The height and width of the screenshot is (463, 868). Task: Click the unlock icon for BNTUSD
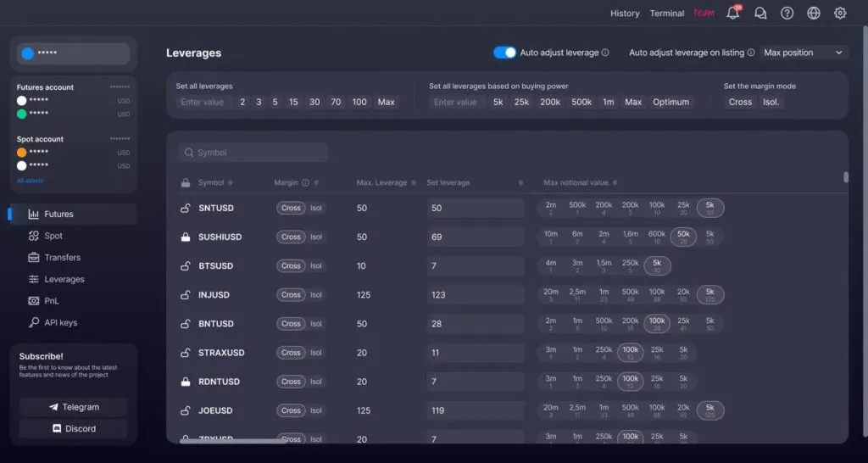[186, 323]
